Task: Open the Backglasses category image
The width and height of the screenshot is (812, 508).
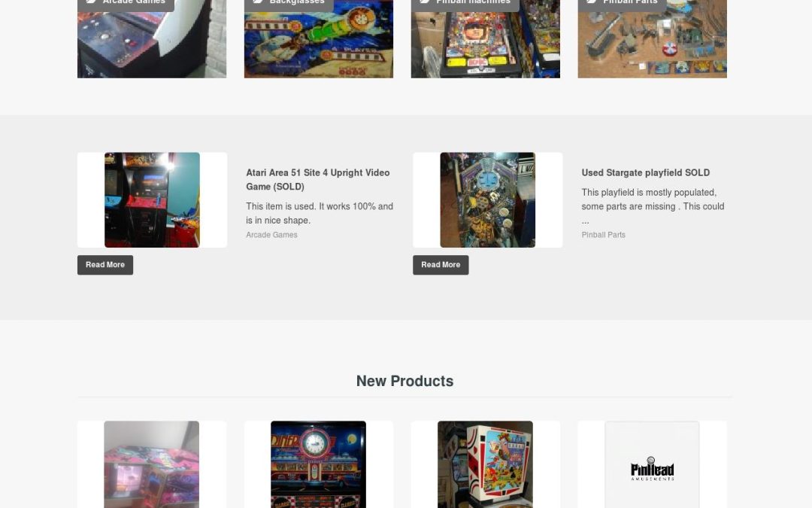Action: (319, 39)
